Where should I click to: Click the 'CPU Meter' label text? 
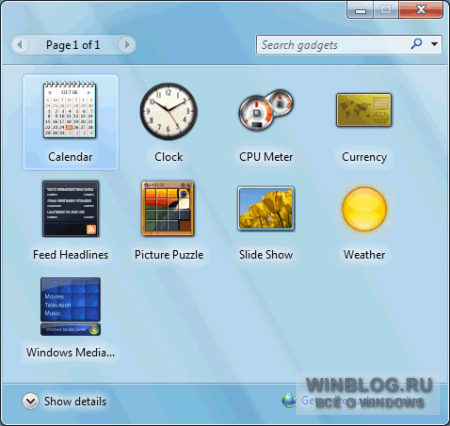point(266,157)
